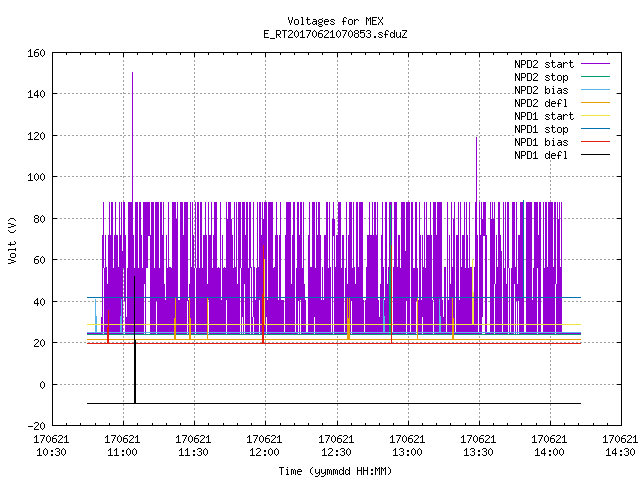Screen dimensions: 640x480
Task: Click the Time (yymmdd HH:MM) axis label
Action: [335, 471]
